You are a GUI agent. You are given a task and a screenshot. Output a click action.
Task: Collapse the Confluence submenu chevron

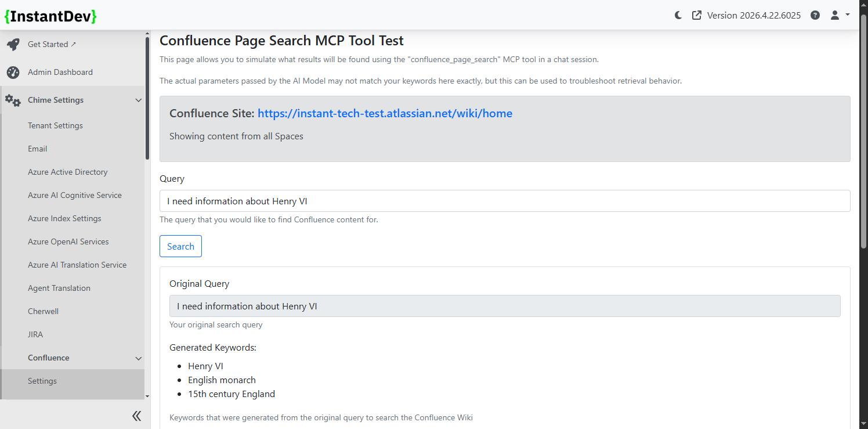pos(138,358)
